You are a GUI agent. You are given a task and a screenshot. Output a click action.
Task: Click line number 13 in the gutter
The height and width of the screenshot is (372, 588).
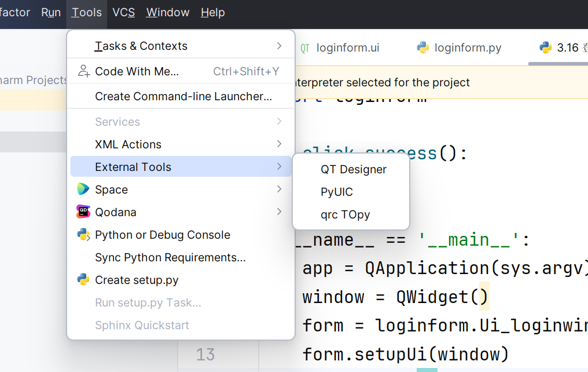coord(205,355)
